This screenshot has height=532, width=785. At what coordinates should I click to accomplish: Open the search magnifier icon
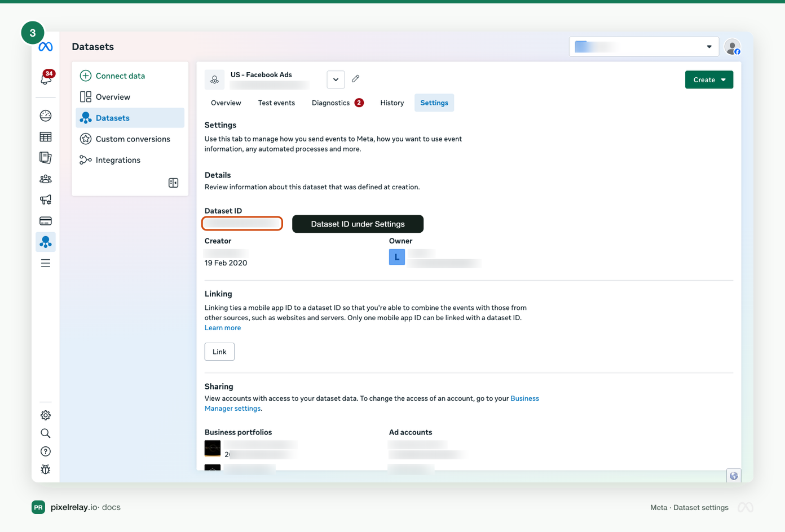coord(46,433)
